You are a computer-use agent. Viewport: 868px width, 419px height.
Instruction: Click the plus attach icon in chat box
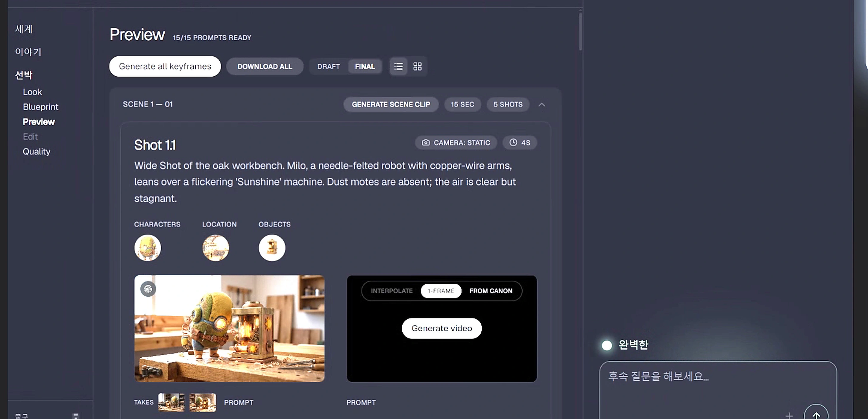pyautogui.click(x=789, y=416)
